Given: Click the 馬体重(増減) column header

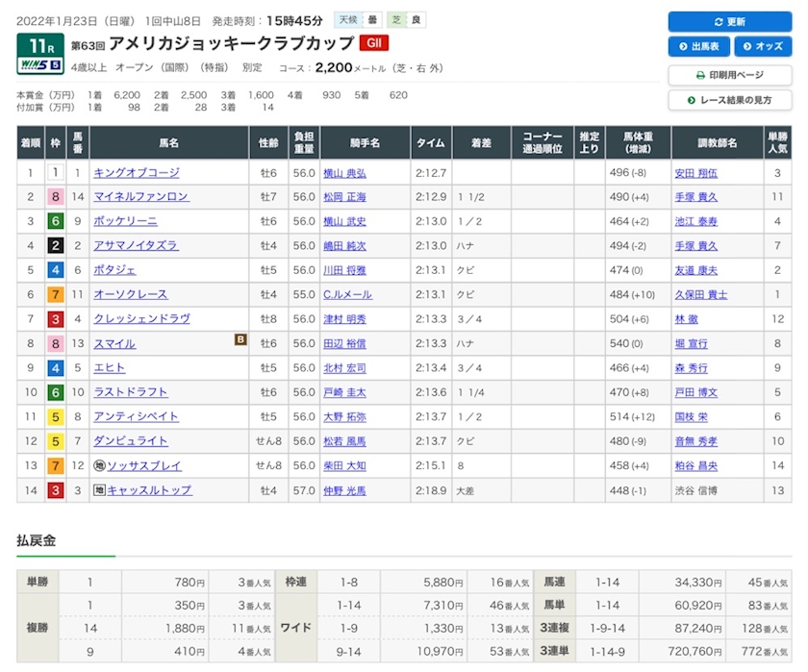Looking at the screenshot, I should (x=638, y=142).
